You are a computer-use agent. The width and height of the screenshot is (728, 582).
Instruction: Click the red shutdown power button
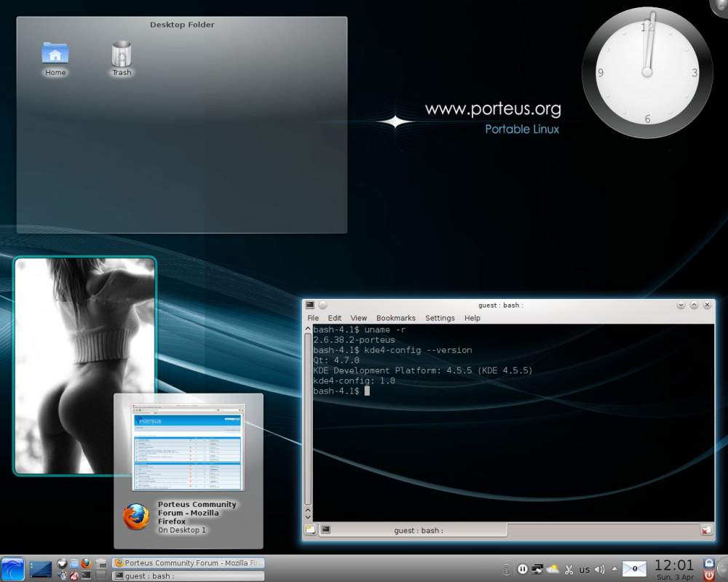click(x=709, y=575)
